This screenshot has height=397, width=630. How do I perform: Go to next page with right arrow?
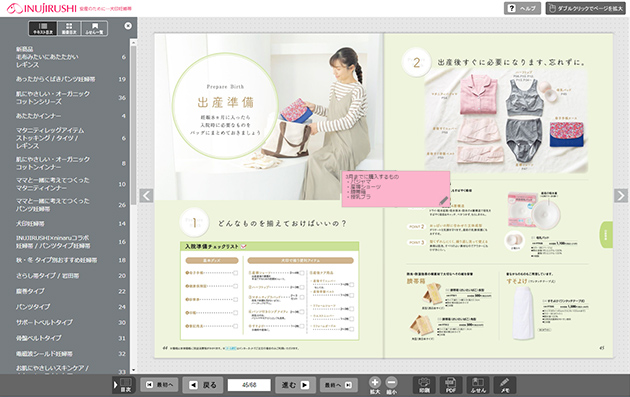621,196
